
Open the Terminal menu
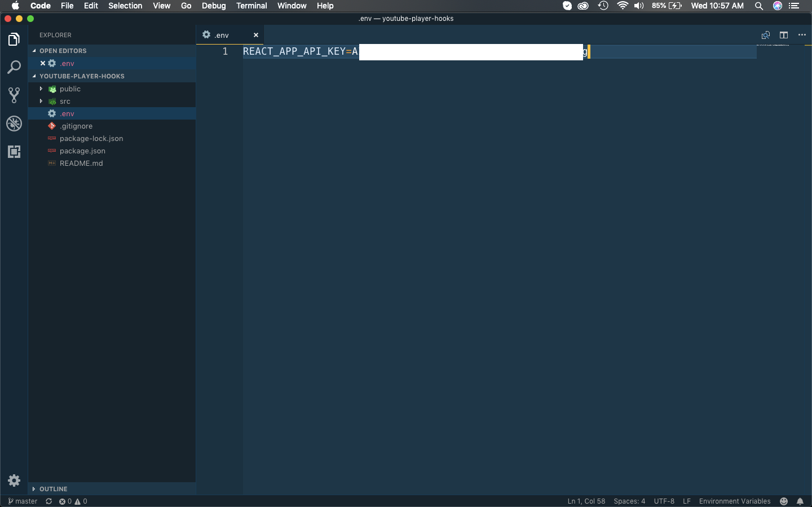click(251, 6)
